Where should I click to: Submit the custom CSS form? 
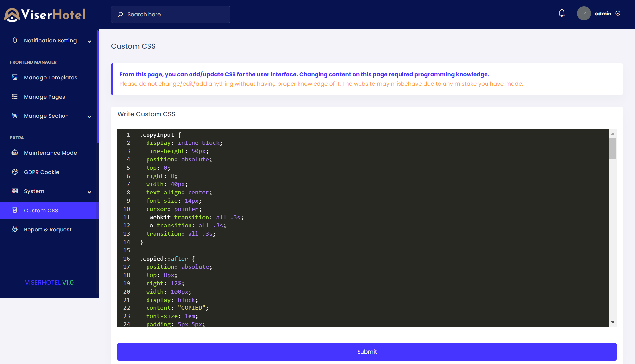coord(367,352)
